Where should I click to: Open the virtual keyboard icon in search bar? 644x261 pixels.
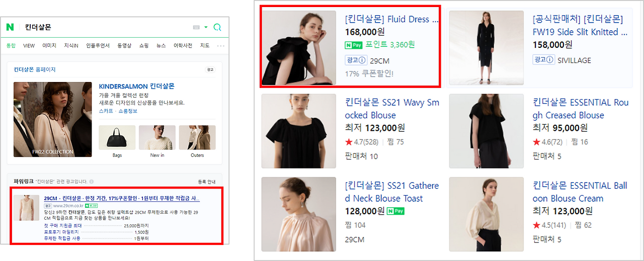click(196, 27)
